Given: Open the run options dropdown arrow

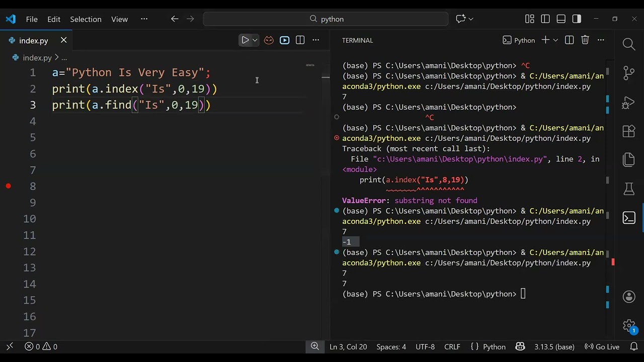Looking at the screenshot, I should tap(255, 40).
